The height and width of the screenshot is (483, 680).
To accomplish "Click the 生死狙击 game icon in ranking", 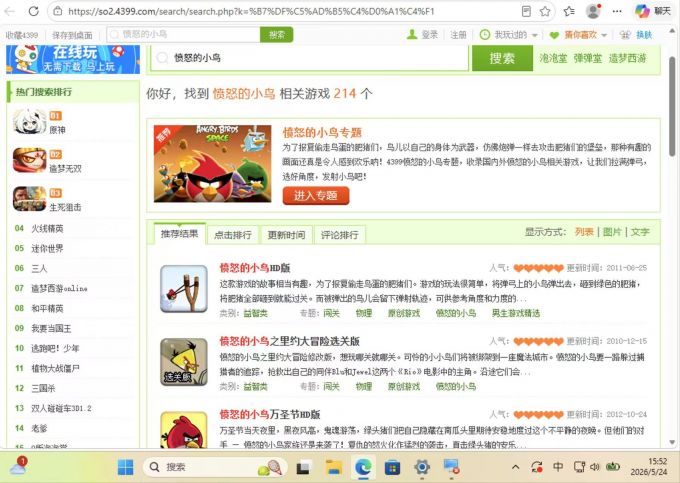I will point(29,199).
